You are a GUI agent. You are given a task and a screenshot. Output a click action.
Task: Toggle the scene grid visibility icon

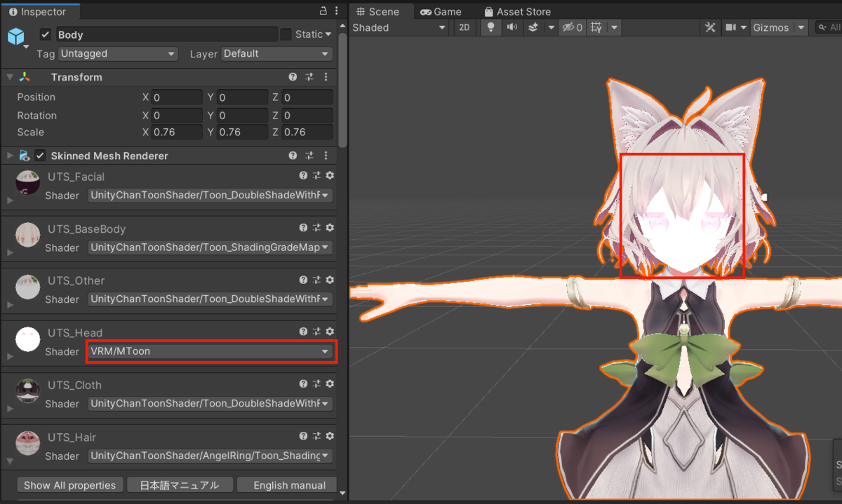tap(596, 27)
